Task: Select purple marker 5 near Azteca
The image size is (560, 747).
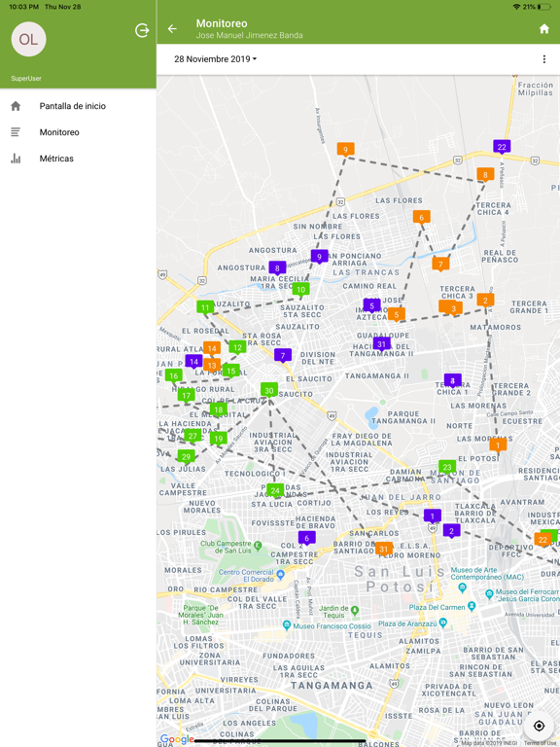Action: click(x=372, y=305)
